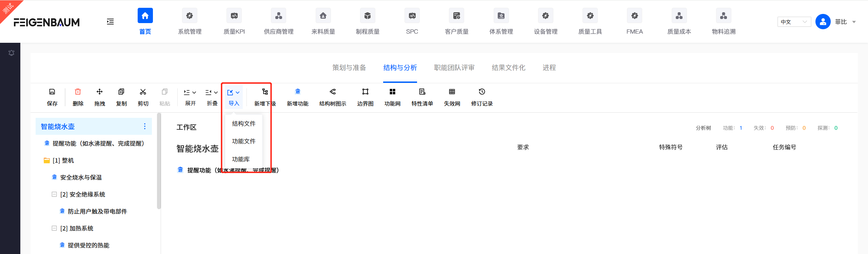The image size is (868, 254).
Task: Open 体系管理 module icon
Action: (x=501, y=16)
